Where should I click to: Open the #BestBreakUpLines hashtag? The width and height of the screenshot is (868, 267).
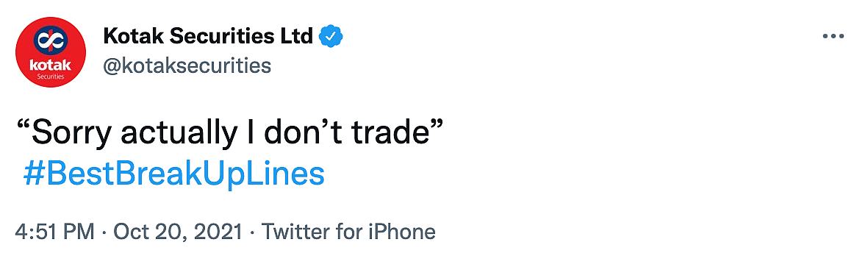coord(173,175)
